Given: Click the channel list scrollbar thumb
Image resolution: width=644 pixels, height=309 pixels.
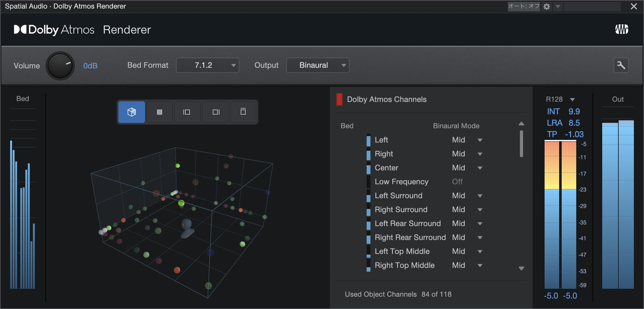Looking at the screenshot, I should (521, 144).
